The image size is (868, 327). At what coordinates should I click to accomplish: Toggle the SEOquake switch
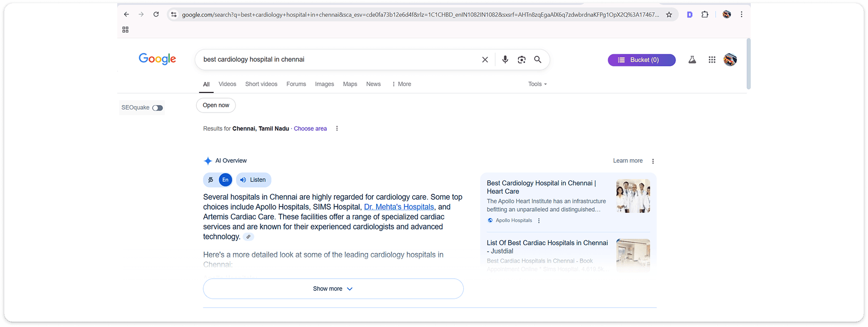(157, 108)
